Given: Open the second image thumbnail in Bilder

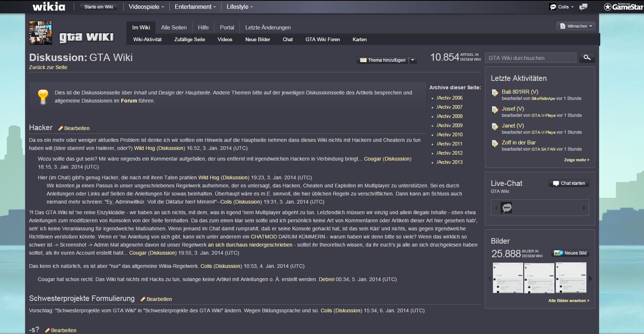Looking at the screenshot, I should click(539, 278).
